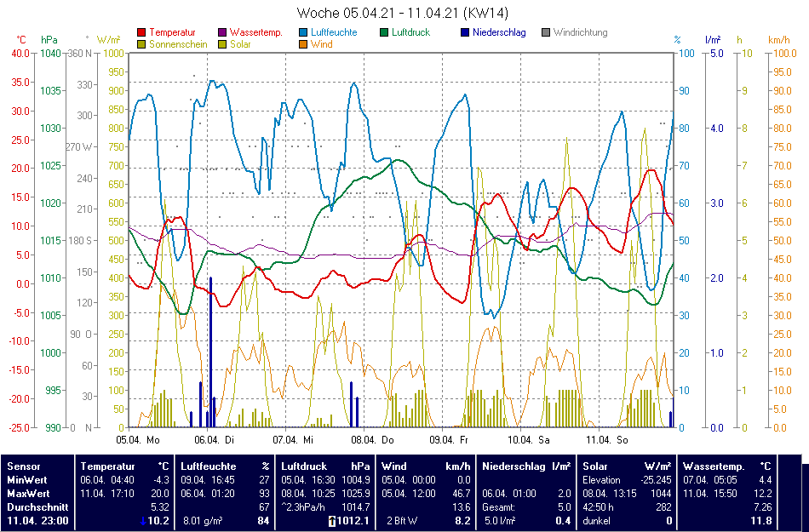Viewport: 809px width, 532px height.
Task: Click the 270 W wind direction axis label
Action: coord(79,147)
